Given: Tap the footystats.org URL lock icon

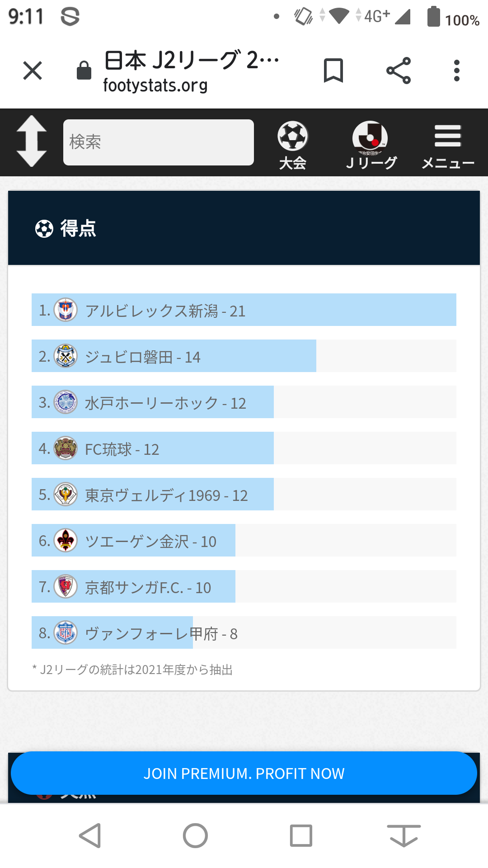Looking at the screenshot, I should tap(84, 71).
